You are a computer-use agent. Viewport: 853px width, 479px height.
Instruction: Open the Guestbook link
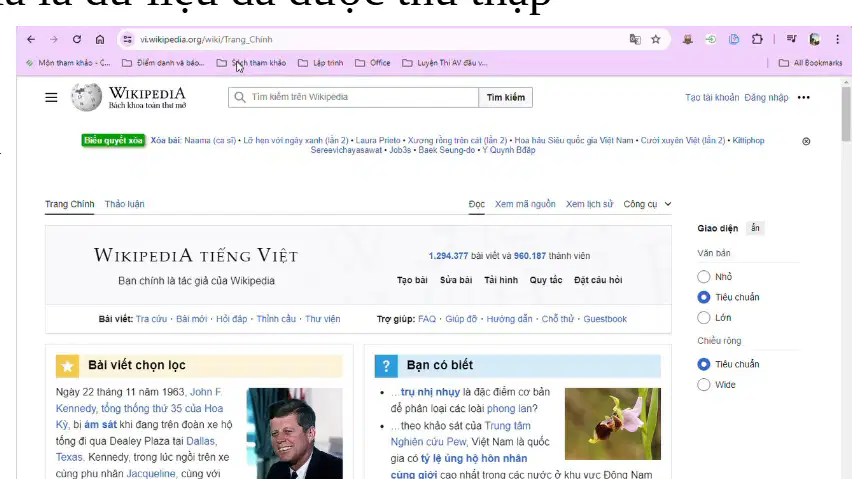[605, 319]
